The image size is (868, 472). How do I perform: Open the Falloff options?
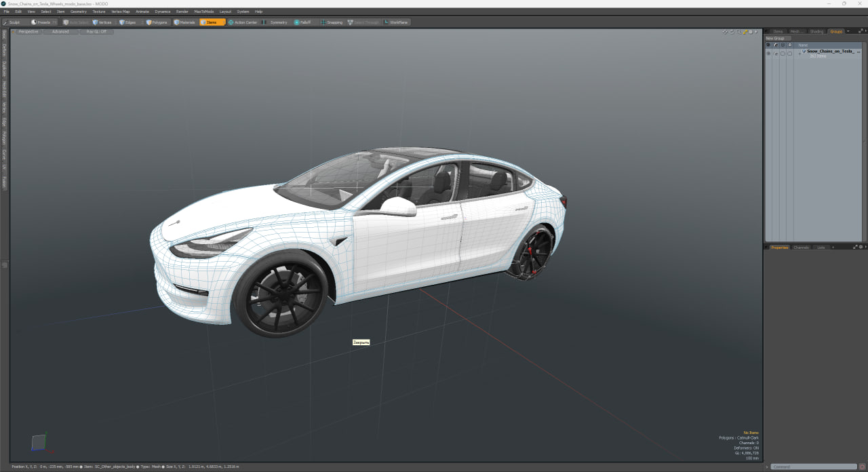(x=302, y=22)
